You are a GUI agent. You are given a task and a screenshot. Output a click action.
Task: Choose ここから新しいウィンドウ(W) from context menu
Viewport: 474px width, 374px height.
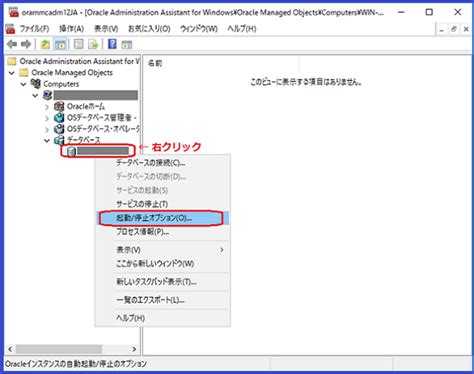tap(163, 264)
